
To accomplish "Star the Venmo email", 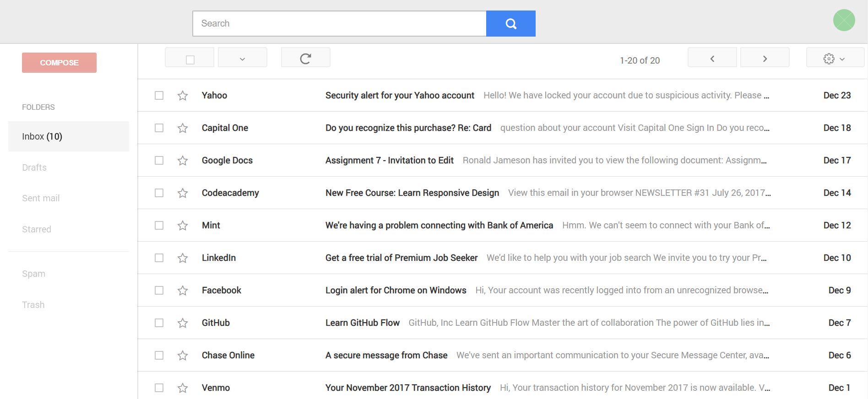I will pos(183,388).
